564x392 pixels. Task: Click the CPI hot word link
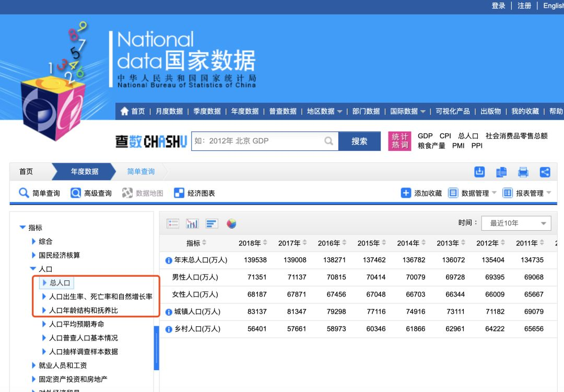click(x=445, y=136)
